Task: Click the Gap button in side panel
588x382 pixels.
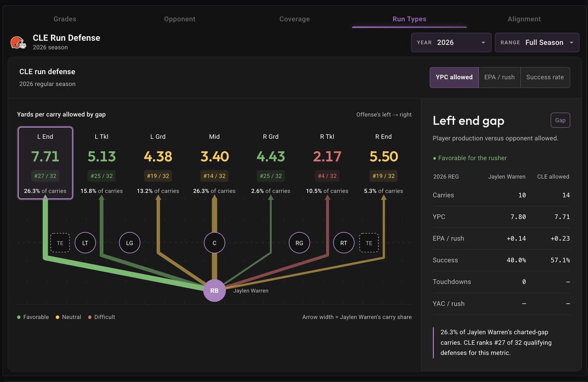Action: click(x=560, y=120)
